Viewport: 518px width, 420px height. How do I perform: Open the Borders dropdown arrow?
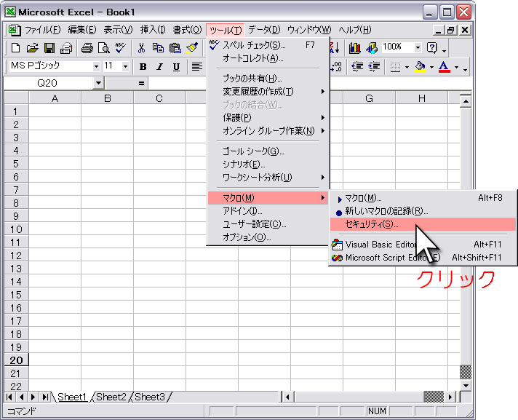click(x=407, y=68)
